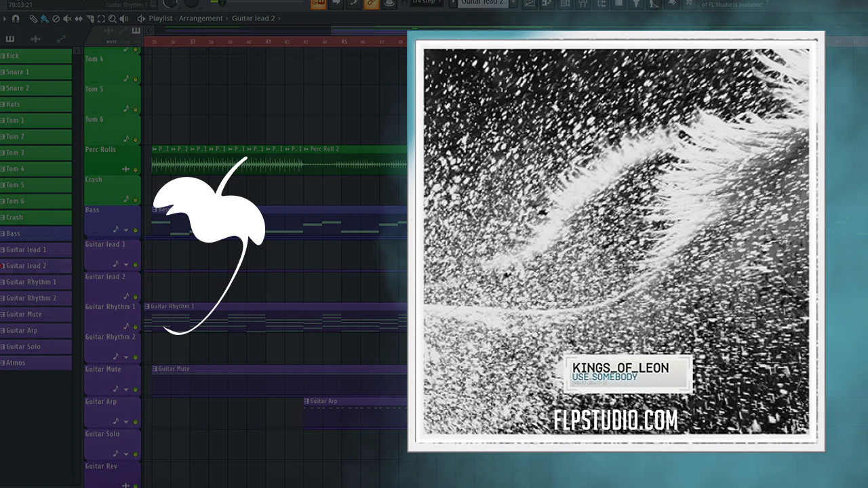The image size is (868, 488).
Task: Click the Perc Rolls track audio icon
Action: coord(125,169)
